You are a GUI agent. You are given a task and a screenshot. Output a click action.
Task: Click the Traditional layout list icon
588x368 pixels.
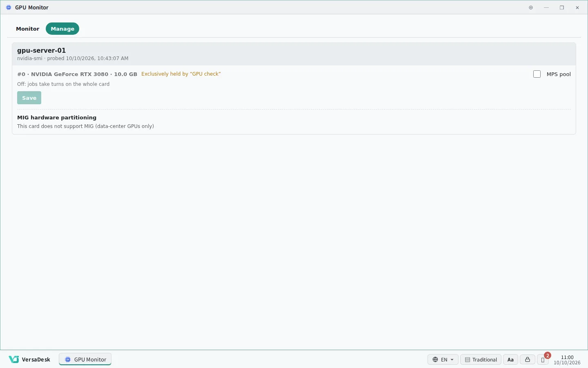[468, 360]
